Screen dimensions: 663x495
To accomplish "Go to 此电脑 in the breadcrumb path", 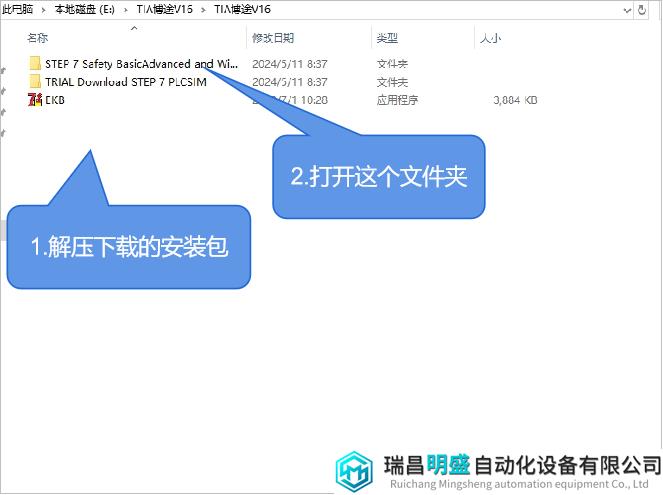I will point(17,9).
